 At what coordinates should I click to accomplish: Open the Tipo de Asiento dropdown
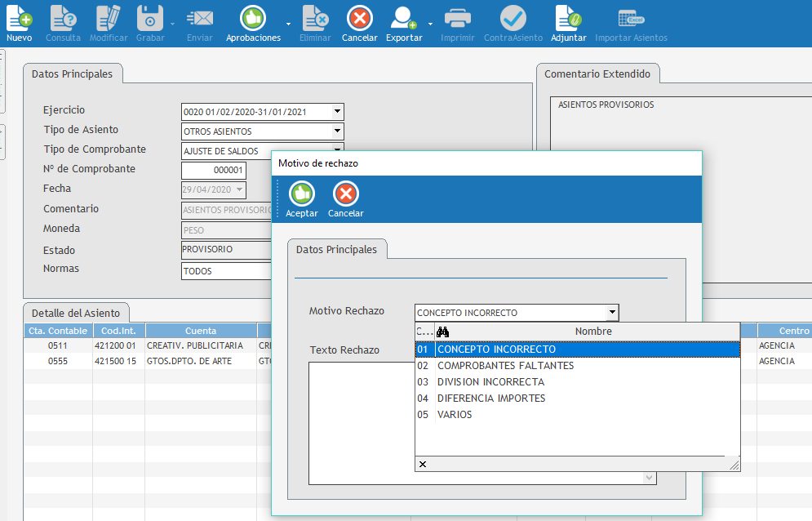(337, 131)
